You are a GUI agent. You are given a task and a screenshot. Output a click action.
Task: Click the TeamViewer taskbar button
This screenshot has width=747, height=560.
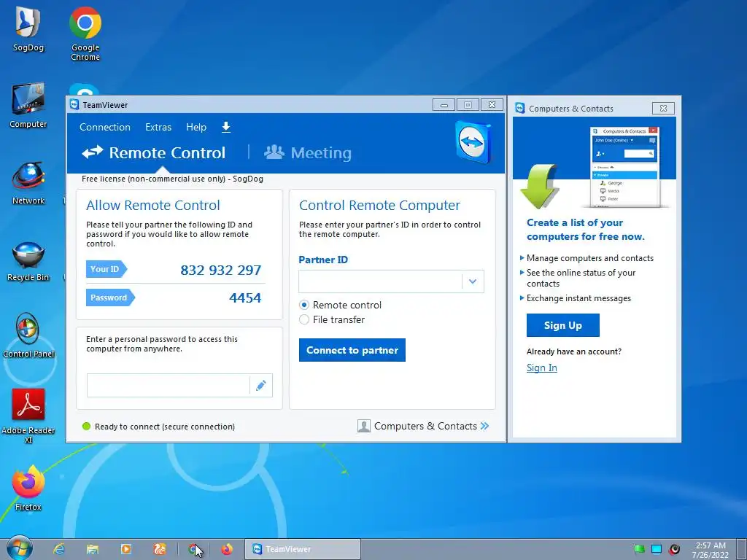[303, 549]
